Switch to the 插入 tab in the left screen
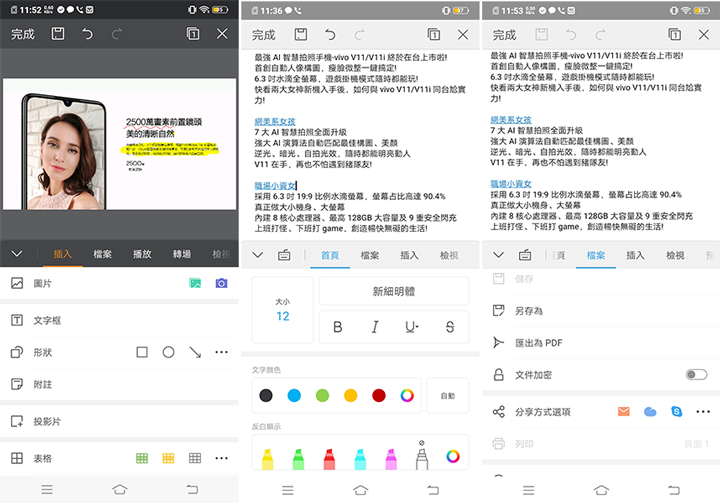The width and height of the screenshot is (720, 503). (62, 254)
